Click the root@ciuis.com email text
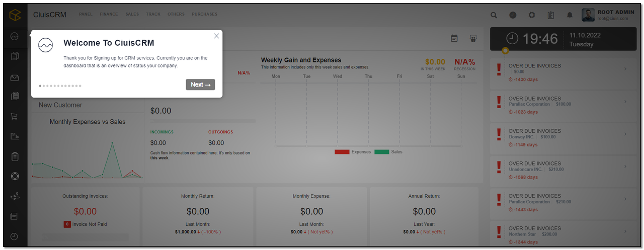 pyautogui.click(x=613, y=19)
